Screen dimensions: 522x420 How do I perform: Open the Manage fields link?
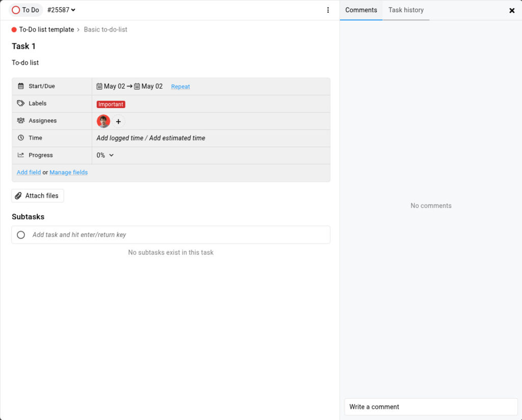pyautogui.click(x=69, y=172)
